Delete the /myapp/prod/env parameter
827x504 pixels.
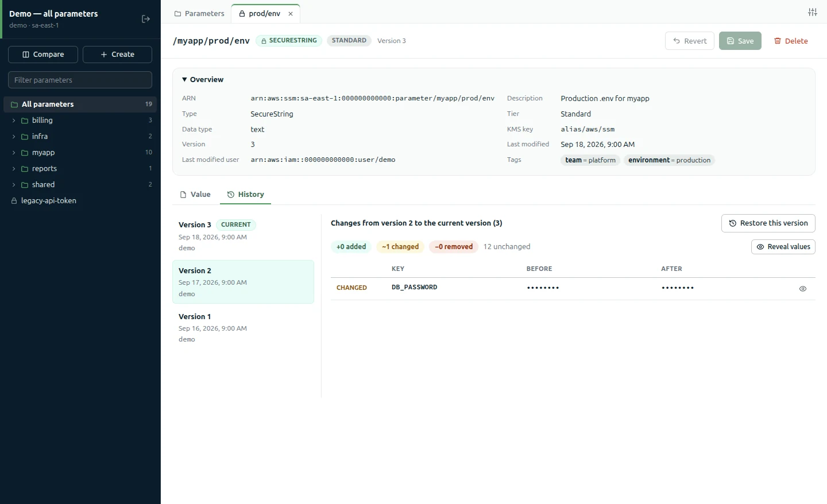coord(791,41)
